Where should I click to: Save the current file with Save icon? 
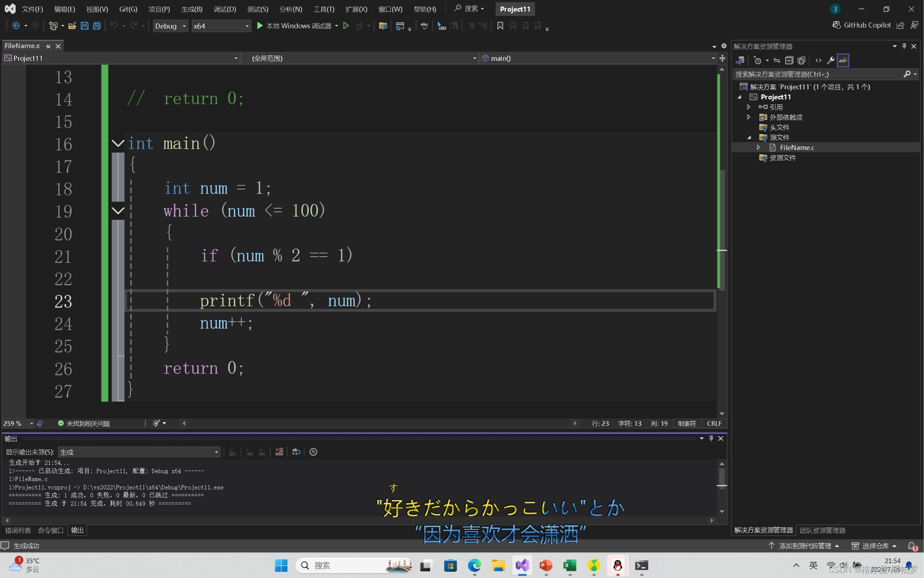84,26
